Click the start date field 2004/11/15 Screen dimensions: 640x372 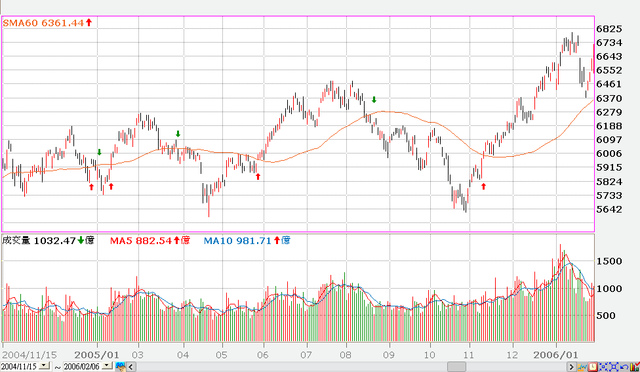tap(19, 366)
